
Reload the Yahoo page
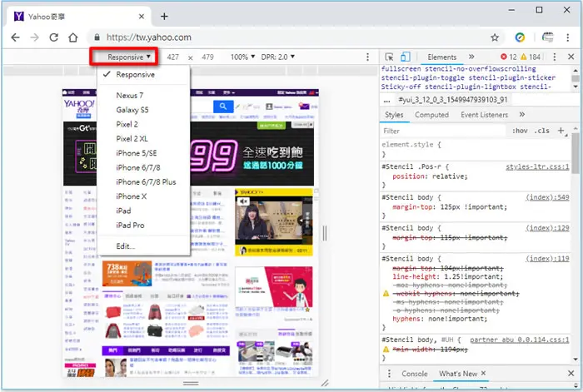(x=54, y=37)
